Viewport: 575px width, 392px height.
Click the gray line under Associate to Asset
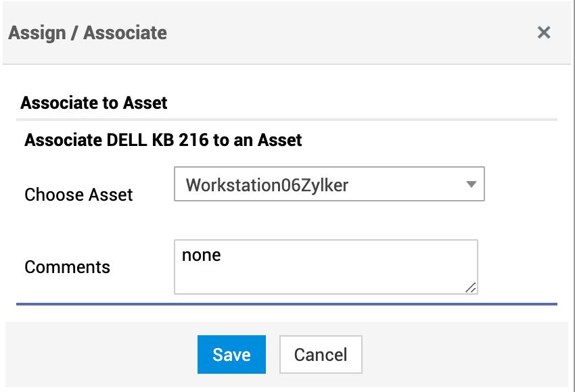pyautogui.click(x=287, y=120)
